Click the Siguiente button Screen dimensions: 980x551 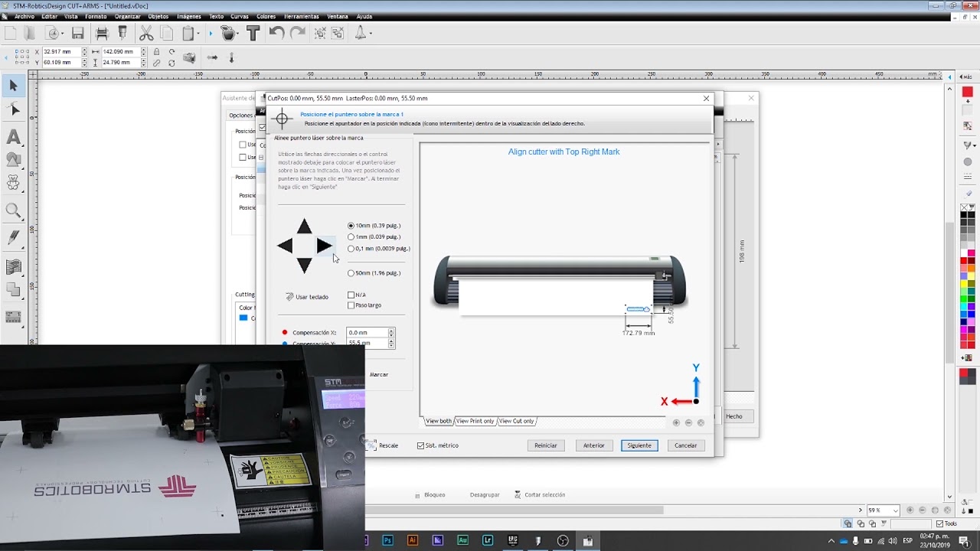639,445
